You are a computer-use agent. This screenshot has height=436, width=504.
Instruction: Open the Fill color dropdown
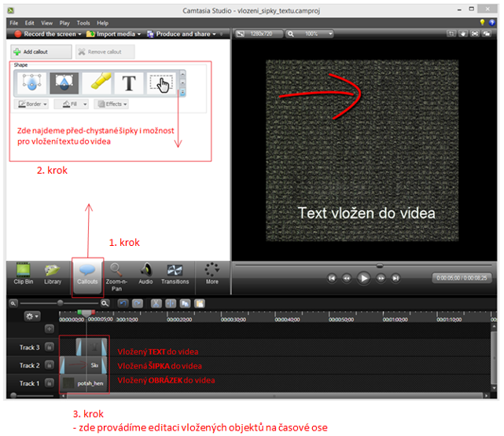pyautogui.click(x=73, y=104)
